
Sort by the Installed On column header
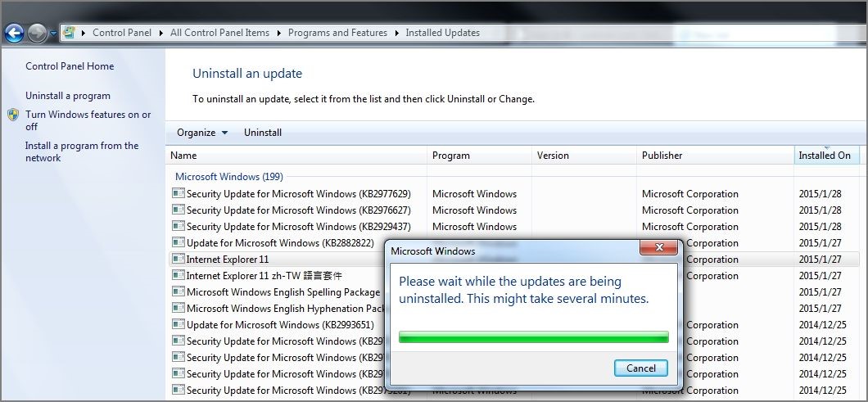pos(827,156)
